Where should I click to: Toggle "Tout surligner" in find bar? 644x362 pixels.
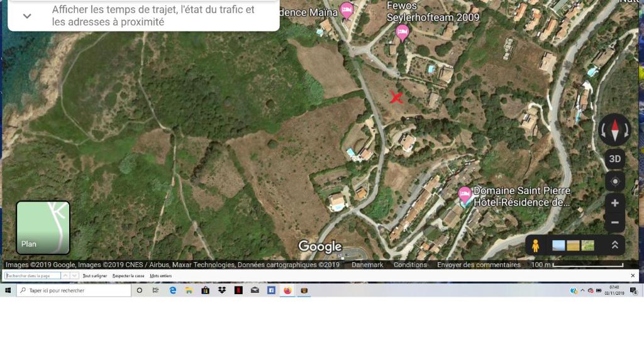96,276
